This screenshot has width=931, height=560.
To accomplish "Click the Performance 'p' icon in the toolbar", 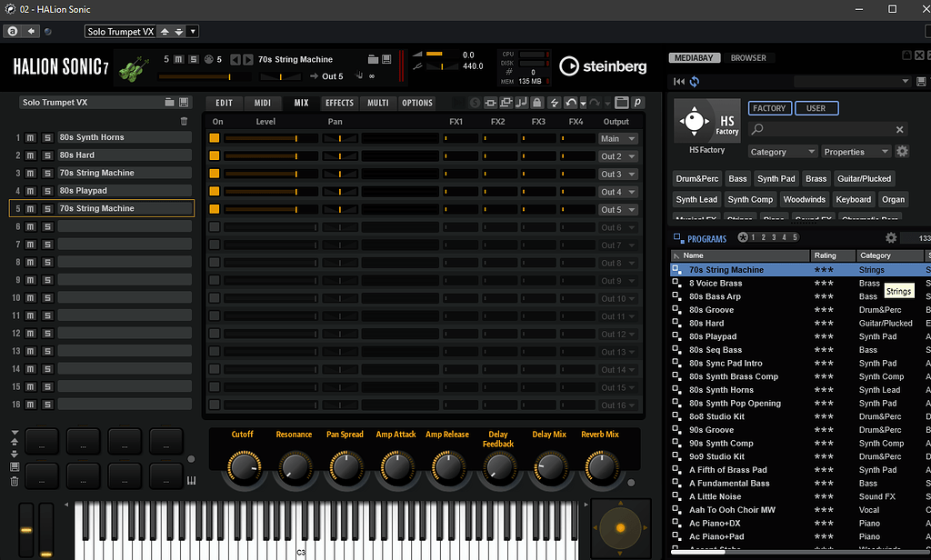I will tap(638, 102).
